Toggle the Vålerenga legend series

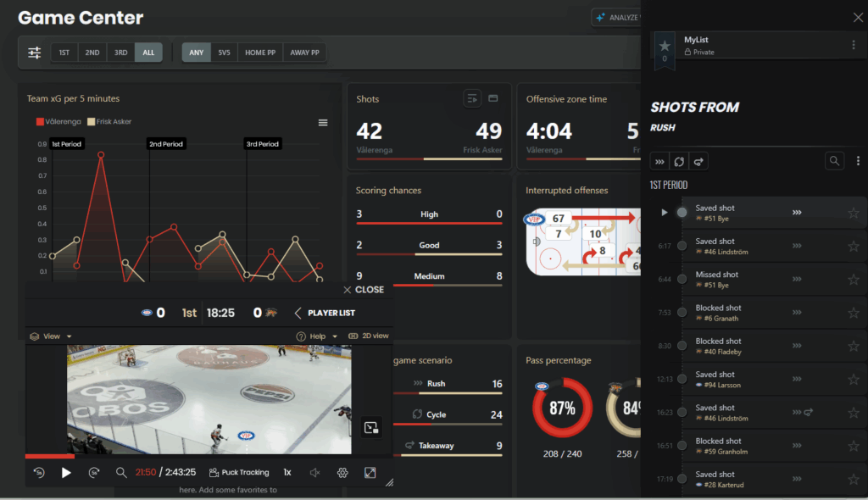(x=58, y=122)
